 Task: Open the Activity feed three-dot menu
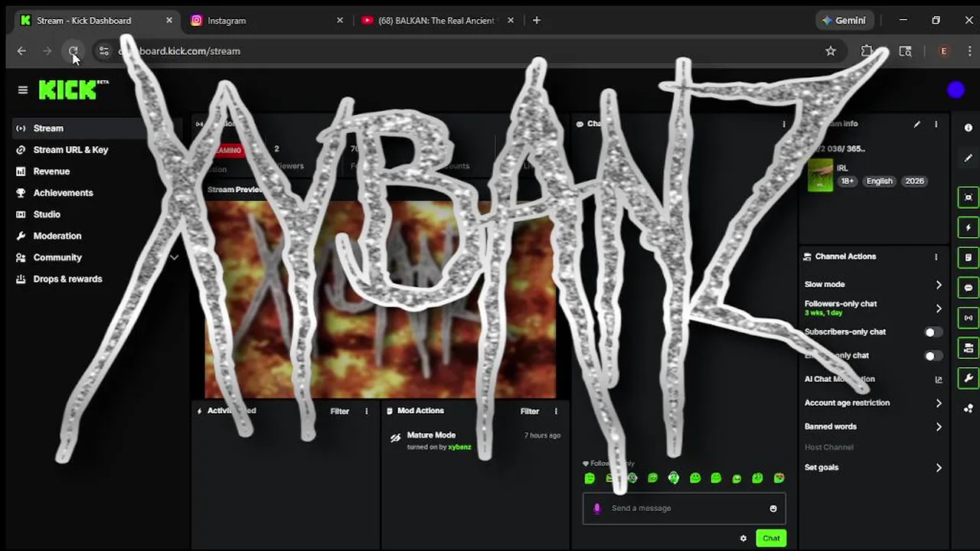click(366, 411)
